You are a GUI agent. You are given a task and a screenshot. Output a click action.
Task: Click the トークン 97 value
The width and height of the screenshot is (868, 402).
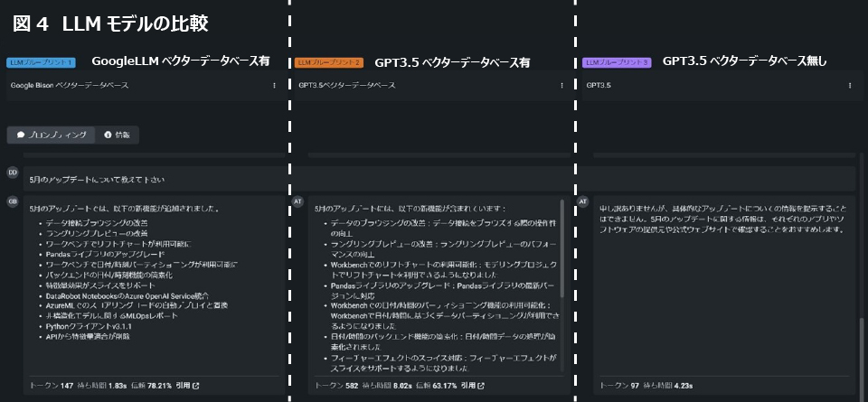coord(619,386)
